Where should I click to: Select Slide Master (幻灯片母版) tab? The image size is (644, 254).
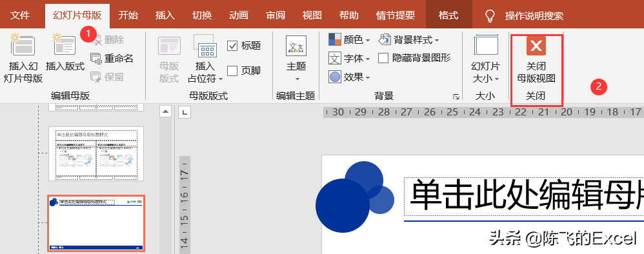[77, 15]
